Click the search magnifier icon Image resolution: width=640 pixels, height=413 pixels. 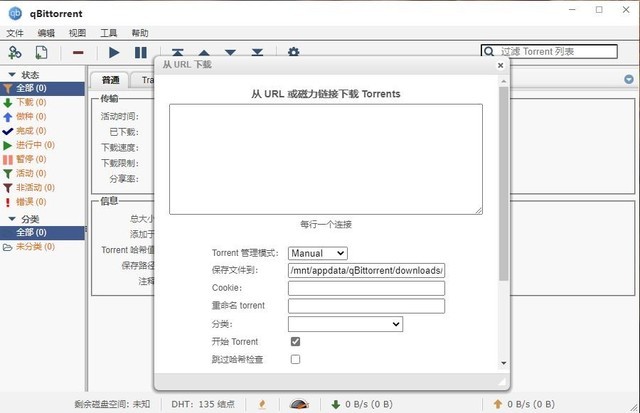489,51
